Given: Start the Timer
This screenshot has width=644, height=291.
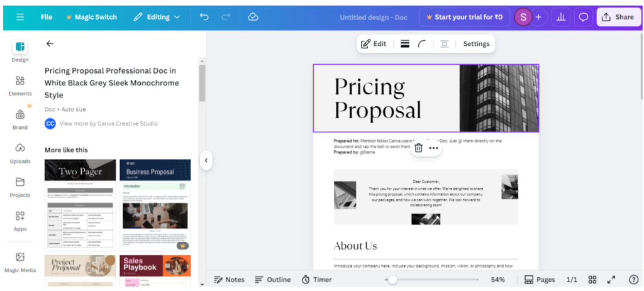Looking at the screenshot, I should coord(317,280).
